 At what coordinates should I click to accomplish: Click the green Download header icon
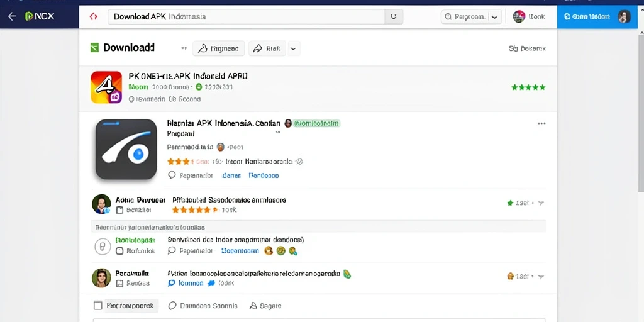tap(94, 48)
